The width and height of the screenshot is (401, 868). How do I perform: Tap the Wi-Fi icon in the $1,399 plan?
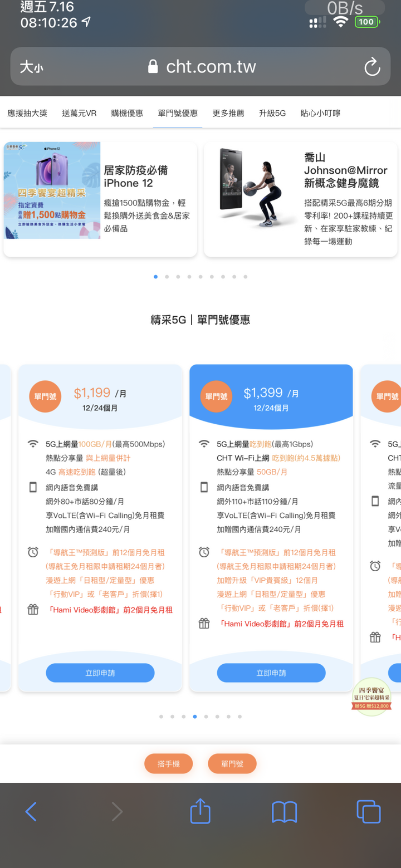click(204, 444)
